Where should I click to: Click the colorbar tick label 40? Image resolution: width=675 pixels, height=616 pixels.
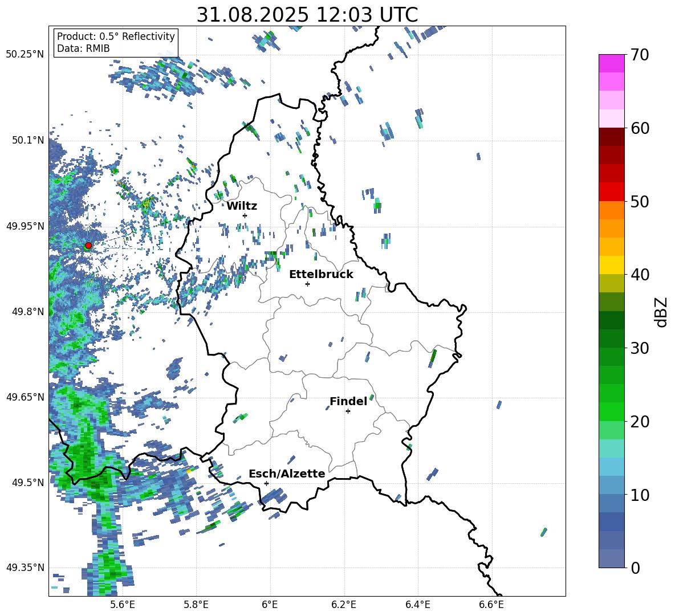(x=640, y=275)
